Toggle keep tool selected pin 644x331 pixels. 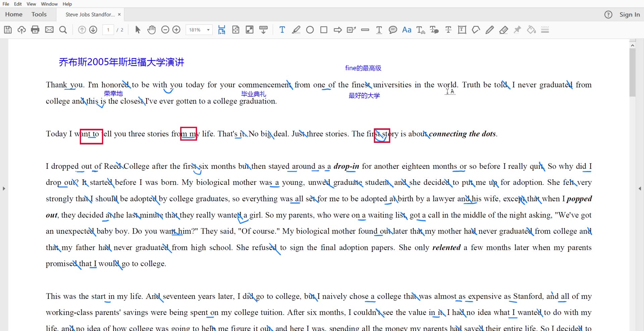point(517,30)
